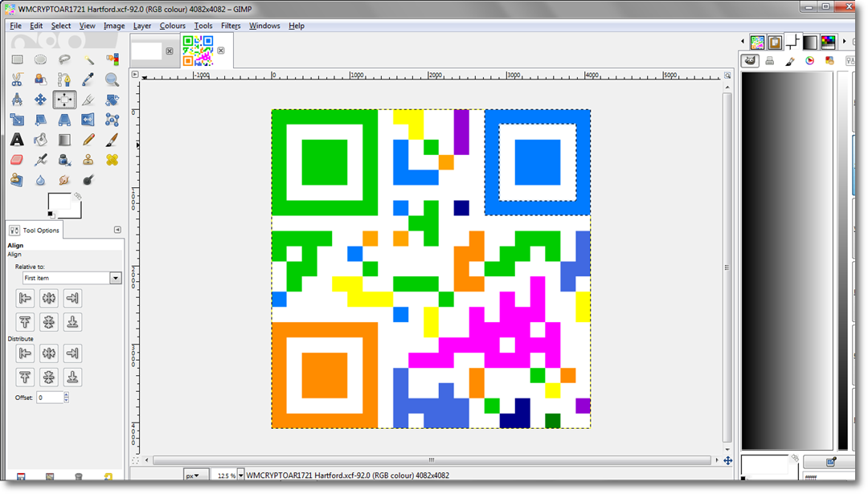Switch to the colour Wheel selector
This screenshot has height=494, width=868.
click(x=810, y=61)
